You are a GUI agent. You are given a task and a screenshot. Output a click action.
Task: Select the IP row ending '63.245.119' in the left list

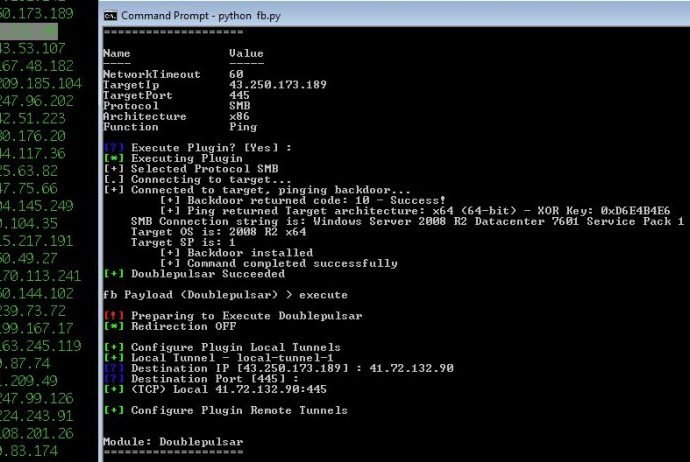point(41,346)
